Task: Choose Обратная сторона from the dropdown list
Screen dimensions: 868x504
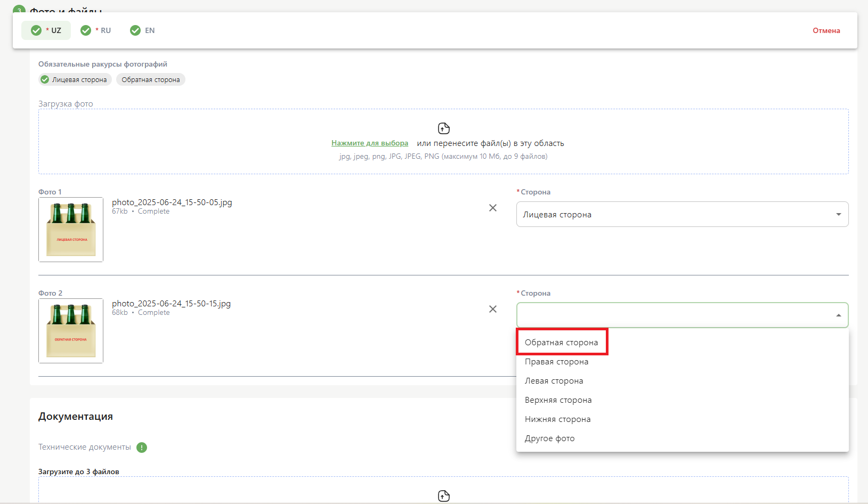Action: 561,343
